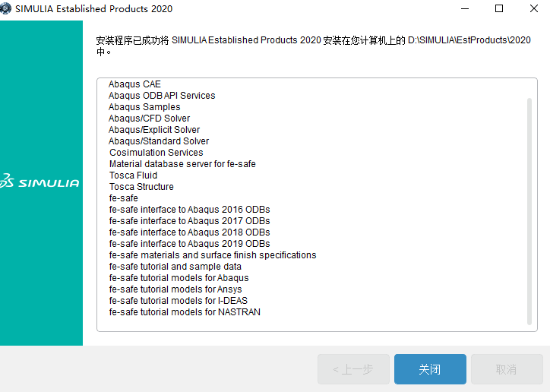Select fe-safe tutorial models for I-DEAS
Viewport: 550px width, 392px height.
click(179, 301)
